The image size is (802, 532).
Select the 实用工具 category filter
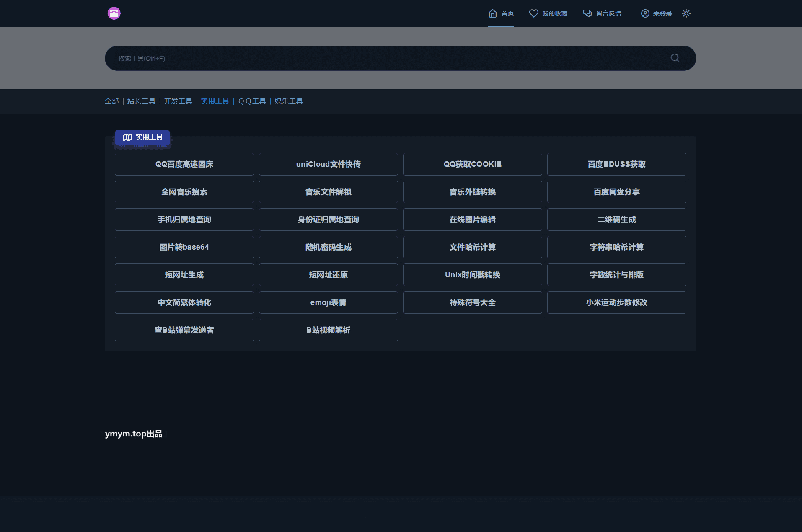pyautogui.click(x=215, y=101)
